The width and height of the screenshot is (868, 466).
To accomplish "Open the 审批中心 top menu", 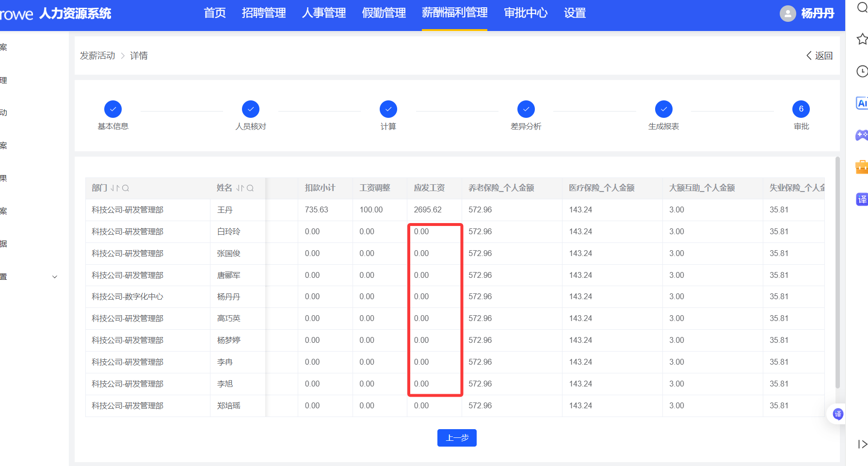I will click(x=526, y=13).
